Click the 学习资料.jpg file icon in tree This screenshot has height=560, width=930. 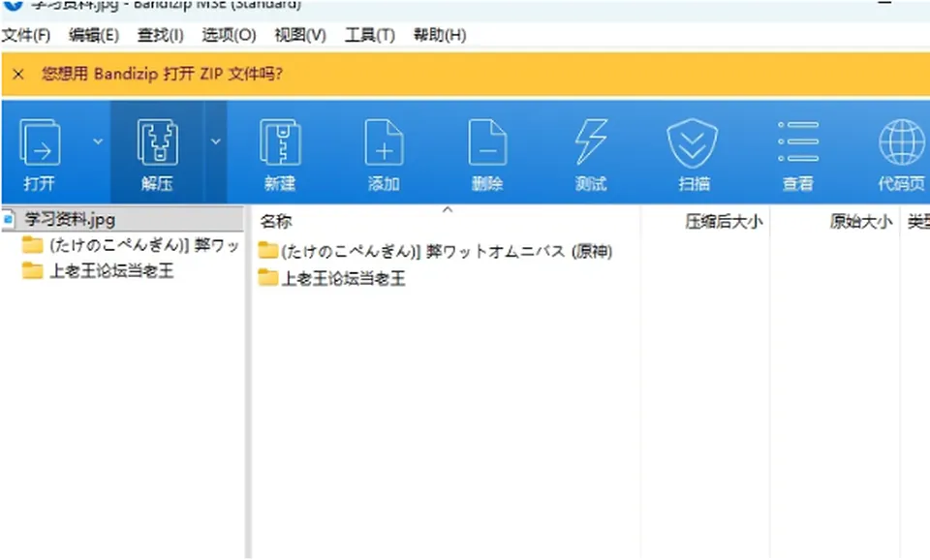point(9,220)
